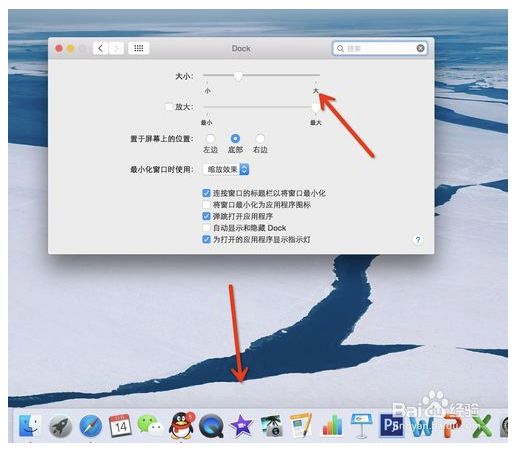Go forward with right chevron button

click(116, 48)
